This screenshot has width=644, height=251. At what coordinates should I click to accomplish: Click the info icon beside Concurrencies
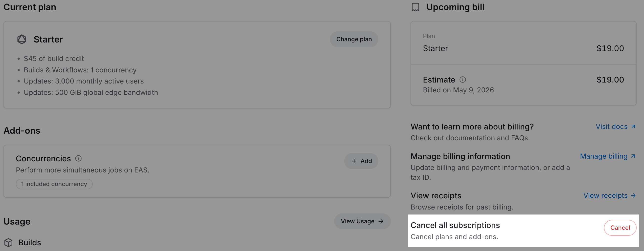(x=78, y=158)
